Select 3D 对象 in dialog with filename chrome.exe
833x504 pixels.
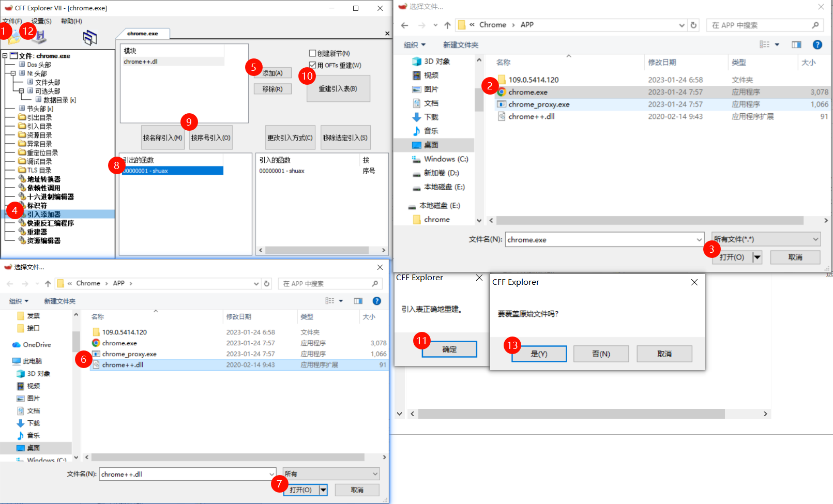tap(431, 61)
